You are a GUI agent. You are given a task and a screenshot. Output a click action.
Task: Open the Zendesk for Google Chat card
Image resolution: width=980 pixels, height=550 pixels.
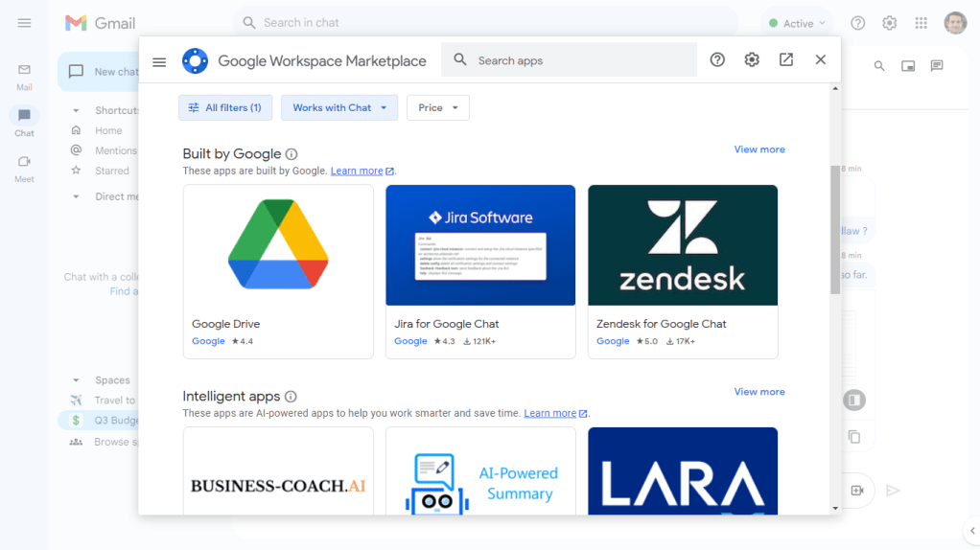(683, 271)
